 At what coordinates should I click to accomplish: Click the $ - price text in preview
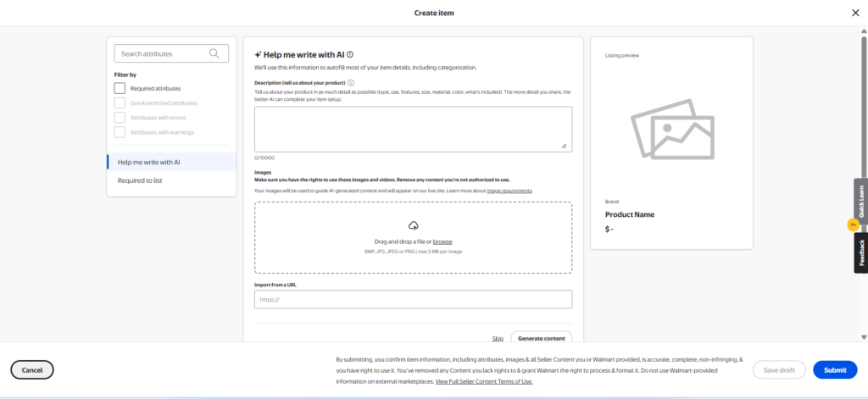pyautogui.click(x=609, y=229)
